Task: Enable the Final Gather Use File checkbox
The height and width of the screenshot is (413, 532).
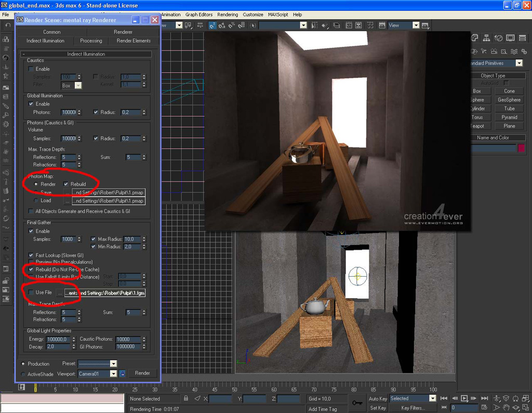Action: click(31, 292)
